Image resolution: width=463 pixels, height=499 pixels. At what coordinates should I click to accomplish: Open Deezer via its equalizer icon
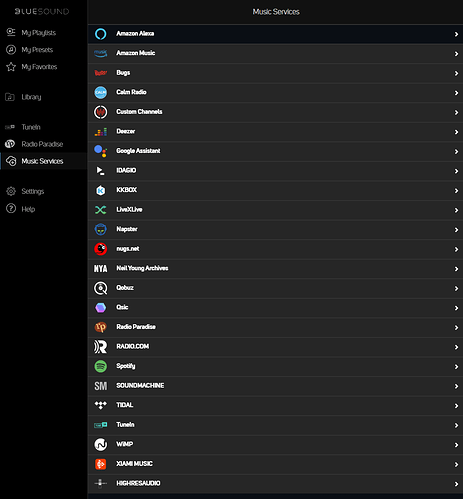(100, 132)
